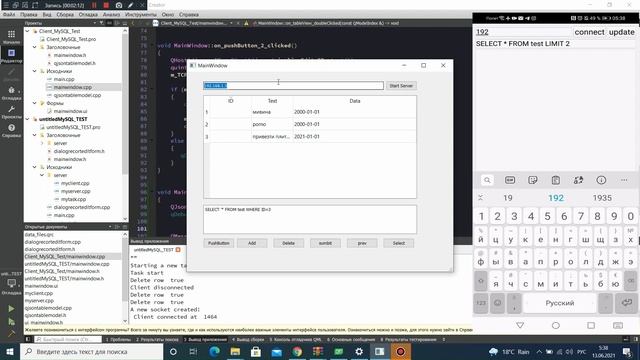Pause the screen recording

(94, 5)
